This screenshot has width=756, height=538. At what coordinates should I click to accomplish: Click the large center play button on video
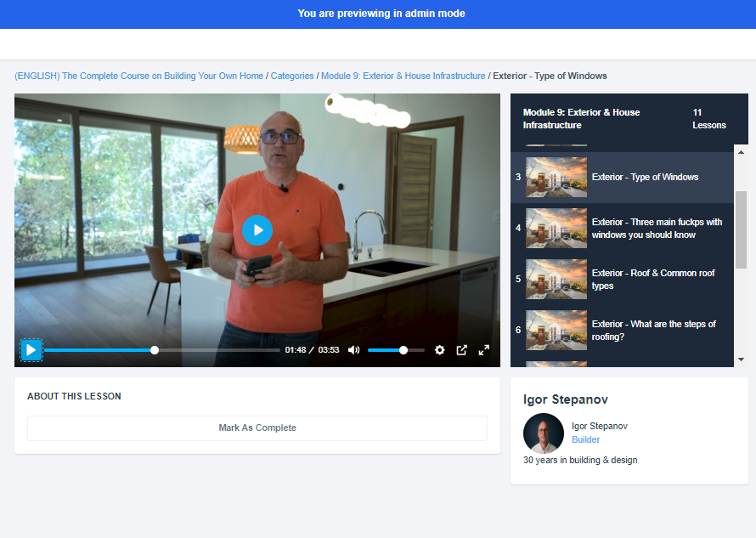click(x=257, y=230)
